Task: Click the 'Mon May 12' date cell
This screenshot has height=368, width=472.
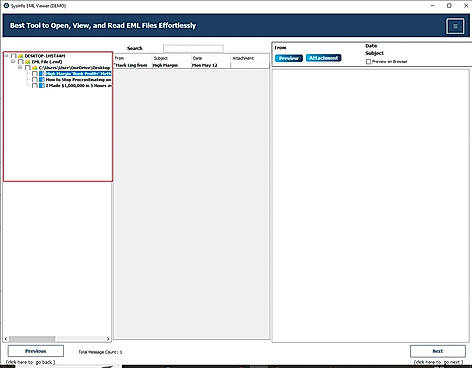Action: coord(211,65)
